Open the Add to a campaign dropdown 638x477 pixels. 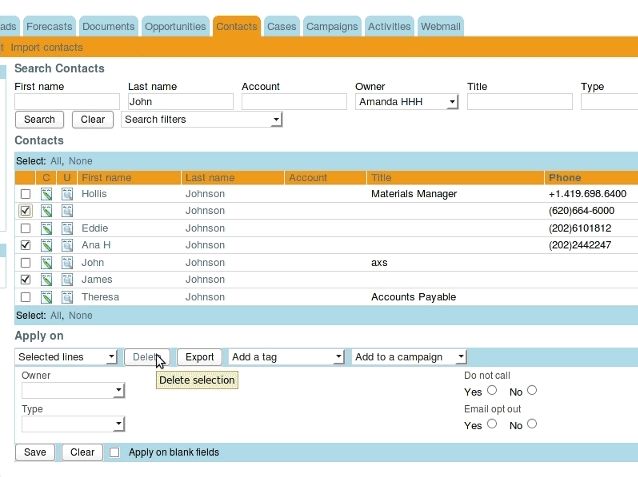click(x=409, y=357)
